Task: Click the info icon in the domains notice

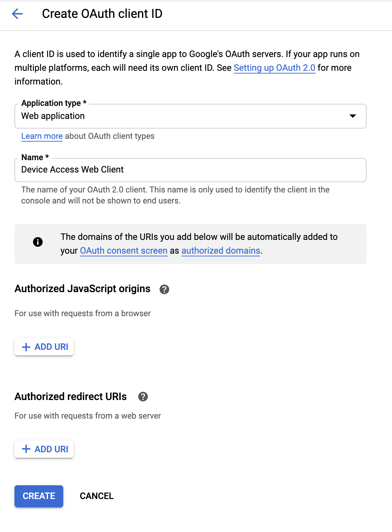Action: [x=38, y=242]
